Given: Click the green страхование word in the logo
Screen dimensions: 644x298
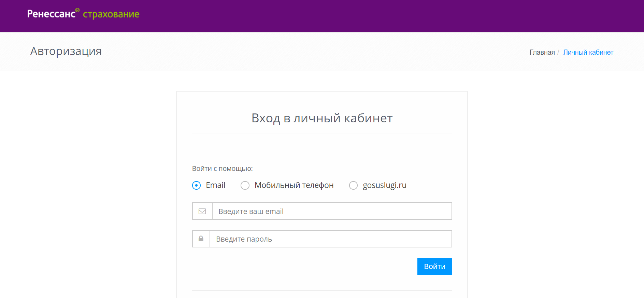Looking at the screenshot, I should tap(111, 14).
